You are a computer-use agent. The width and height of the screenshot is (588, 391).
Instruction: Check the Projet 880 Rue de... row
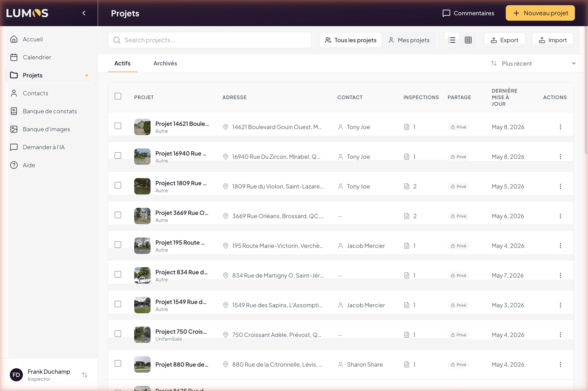click(x=118, y=363)
